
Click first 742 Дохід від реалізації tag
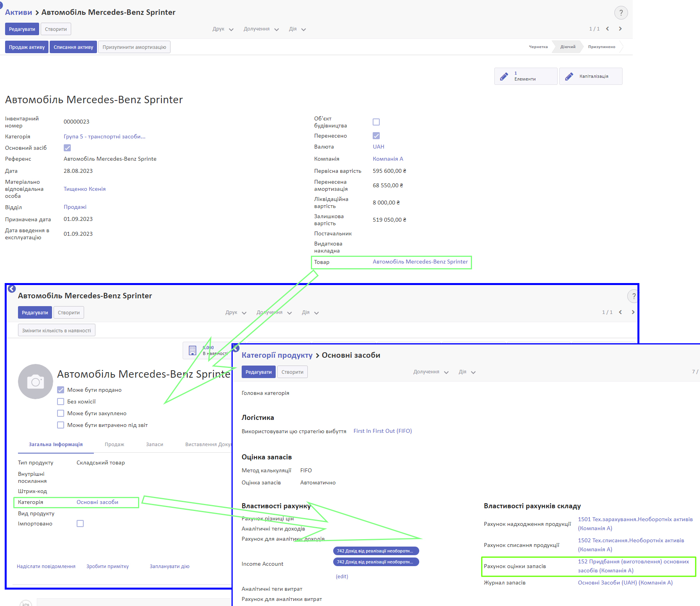376,551
